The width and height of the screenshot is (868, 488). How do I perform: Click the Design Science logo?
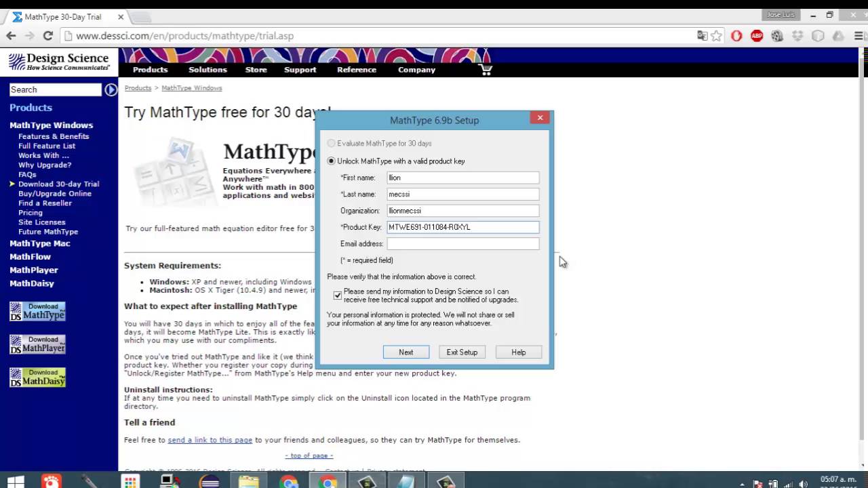[x=59, y=62]
